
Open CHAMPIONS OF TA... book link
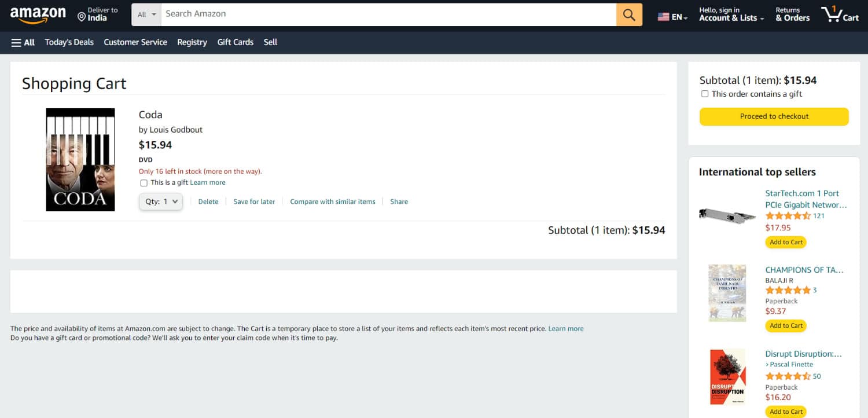(x=804, y=270)
